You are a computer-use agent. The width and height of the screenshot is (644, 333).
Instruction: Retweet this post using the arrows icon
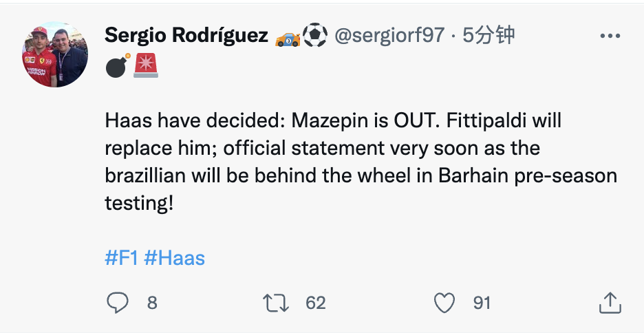point(276,303)
